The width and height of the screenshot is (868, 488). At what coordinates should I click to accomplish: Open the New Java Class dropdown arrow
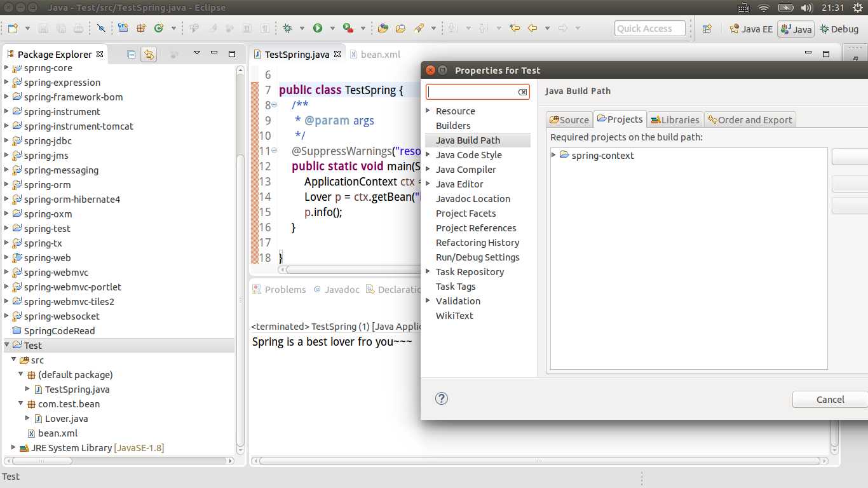172,28
